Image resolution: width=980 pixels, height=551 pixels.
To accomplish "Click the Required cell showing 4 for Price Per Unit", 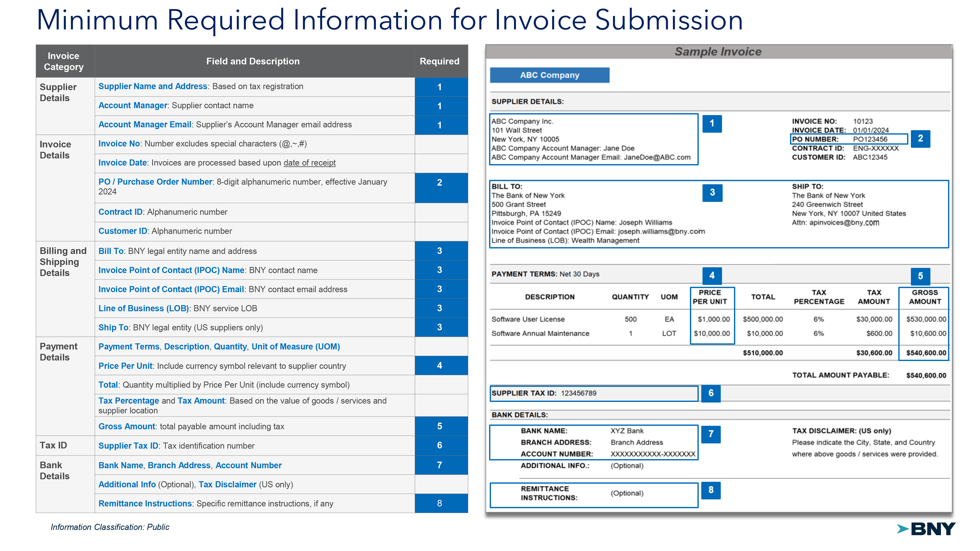I will pos(439,365).
